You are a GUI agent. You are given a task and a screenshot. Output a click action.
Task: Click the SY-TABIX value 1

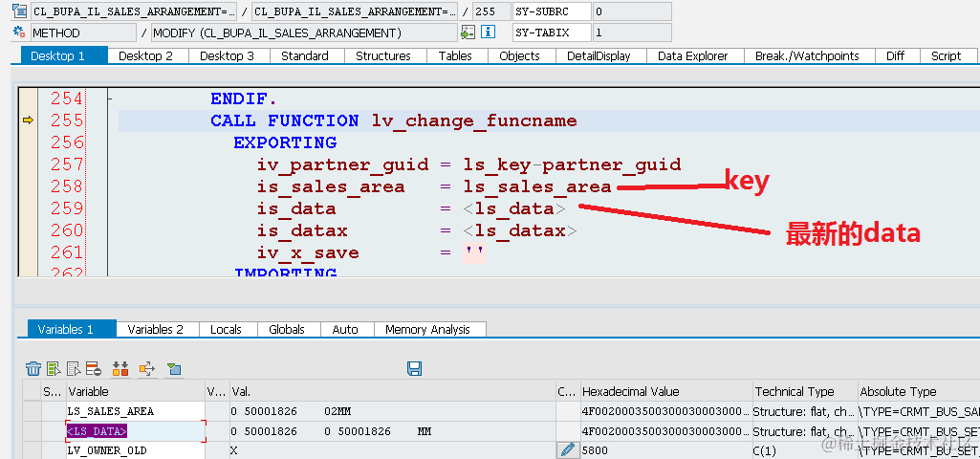tap(632, 33)
